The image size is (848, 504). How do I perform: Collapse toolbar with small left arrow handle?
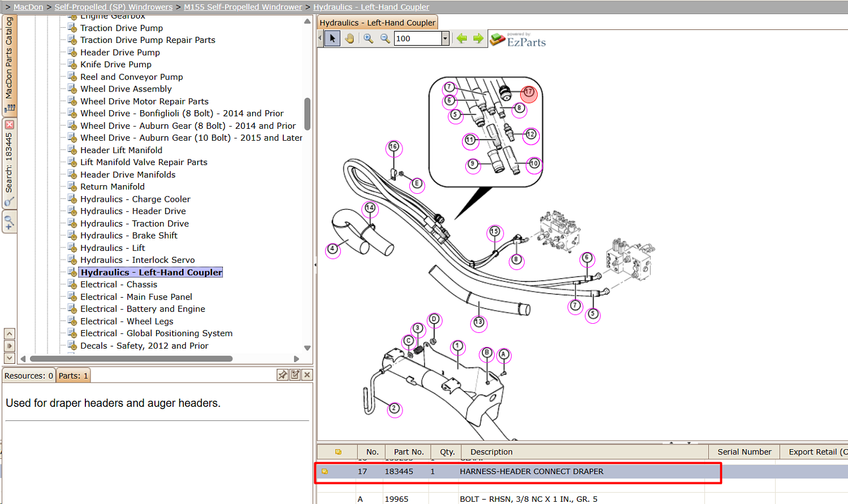tap(320, 38)
